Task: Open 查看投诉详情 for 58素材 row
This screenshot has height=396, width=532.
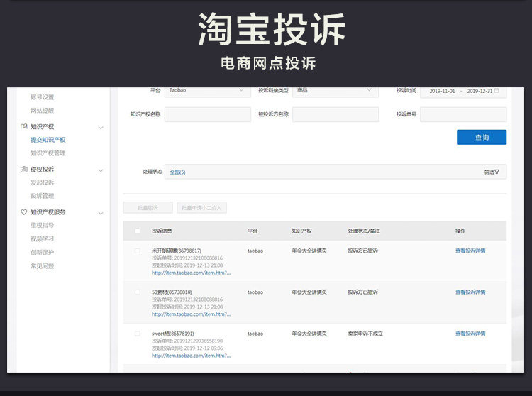Action: tap(470, 292)
